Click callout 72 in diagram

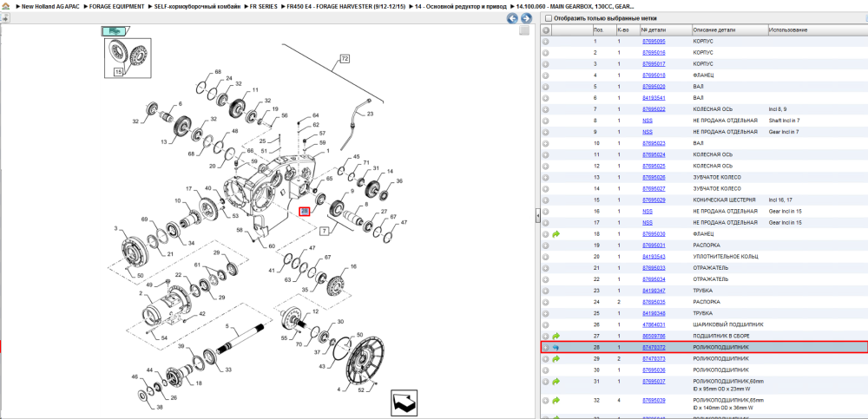[345, 58]
